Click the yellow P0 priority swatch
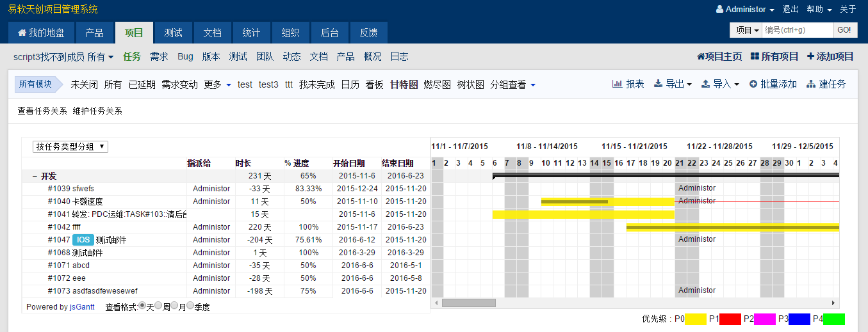Viewport: 868px width, 332px height. click(x=695, y=319)
